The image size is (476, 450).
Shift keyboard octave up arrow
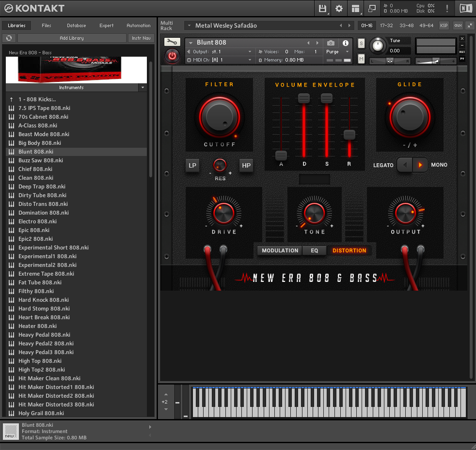point(166,394)
